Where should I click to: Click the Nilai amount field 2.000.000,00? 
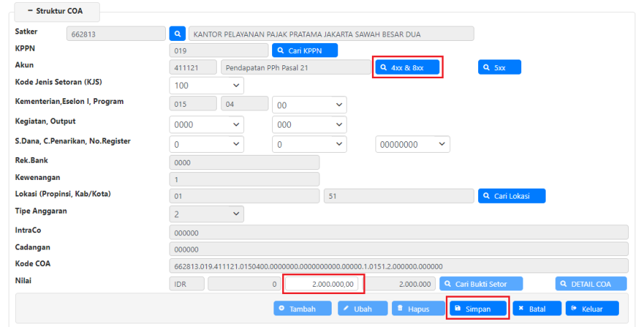tap(324, 284)
